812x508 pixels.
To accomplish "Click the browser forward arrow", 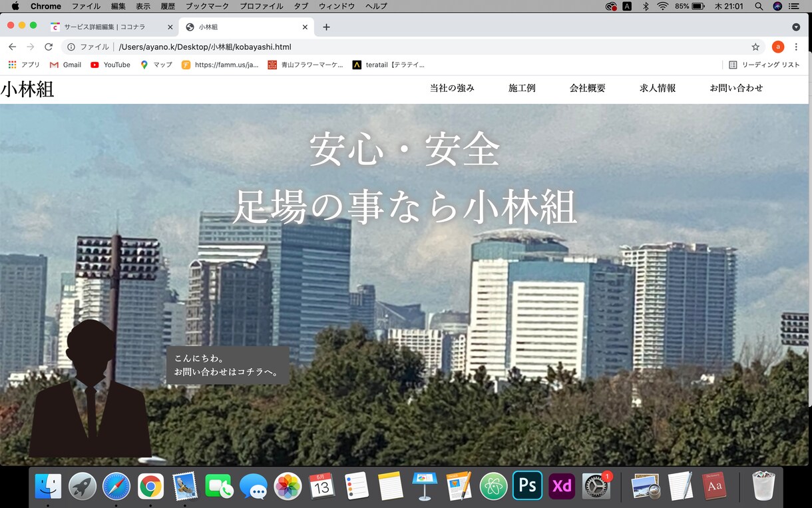I will pos(30,47).
